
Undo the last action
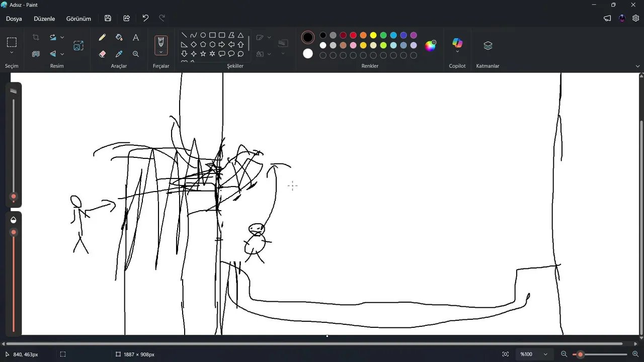[145, 18]
